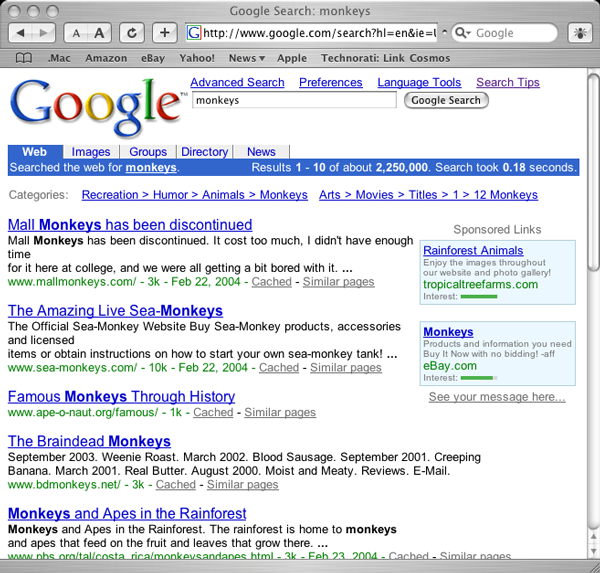
Task: Open Mall Monkeys has been discontinued result
Action: click(x=130, y=225)
